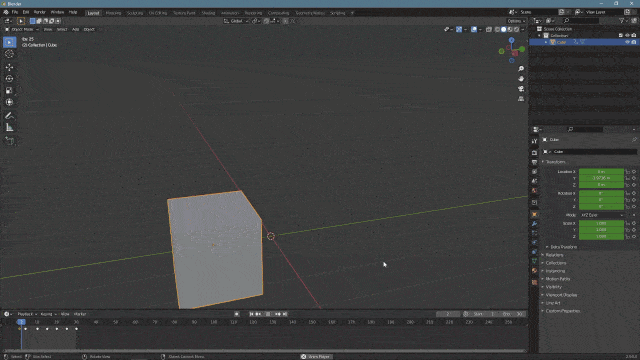Image resolution: width=640 pixels, height=360 pixels.
Task: Open the Particles properties tab
Action: pyautogui.click(x=534, y=233)
